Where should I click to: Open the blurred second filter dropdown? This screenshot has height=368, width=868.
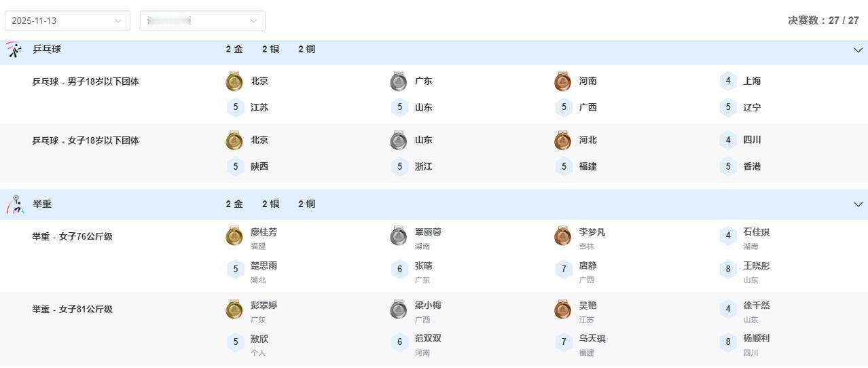[202, 21]
